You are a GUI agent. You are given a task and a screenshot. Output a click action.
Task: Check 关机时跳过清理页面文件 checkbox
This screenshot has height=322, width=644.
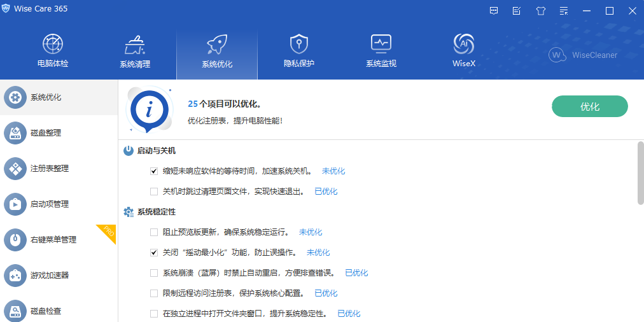tap(154, 192)
